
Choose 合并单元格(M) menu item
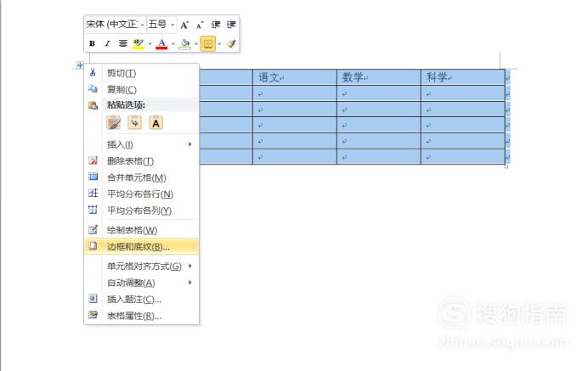[x=141, y=177]
